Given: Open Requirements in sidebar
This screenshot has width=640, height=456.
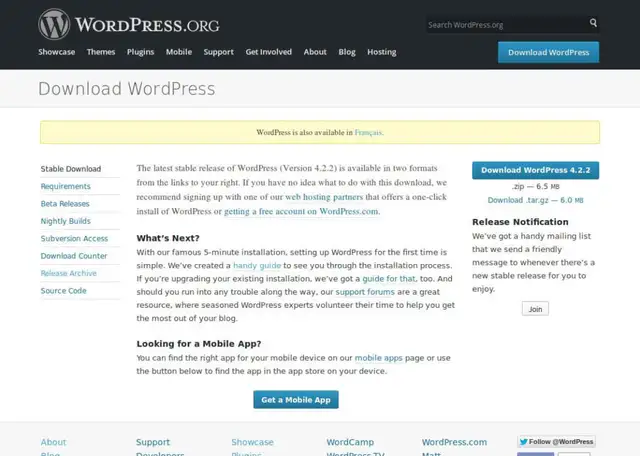Looking at the screenshot, I should (x=65, y=186).
